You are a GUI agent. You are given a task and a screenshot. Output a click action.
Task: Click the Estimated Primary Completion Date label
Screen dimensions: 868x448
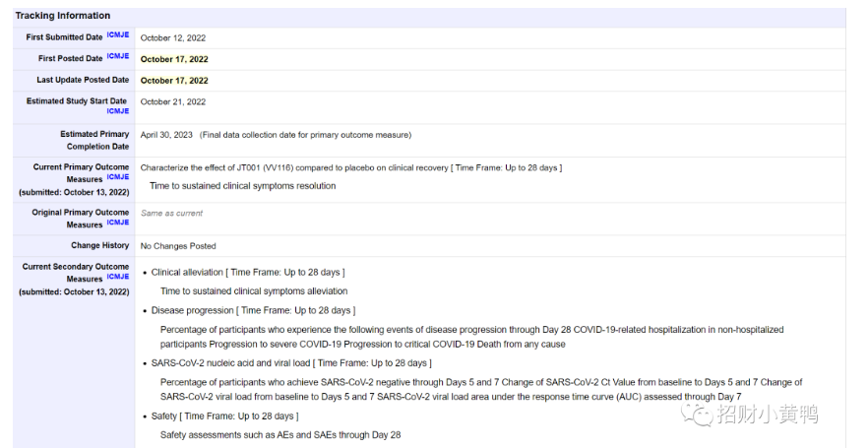pyautogui.click(x=94, y=140)
